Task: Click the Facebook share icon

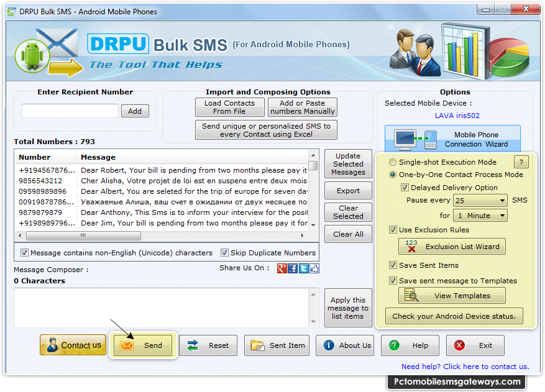Action: click(x=293, y=268)
